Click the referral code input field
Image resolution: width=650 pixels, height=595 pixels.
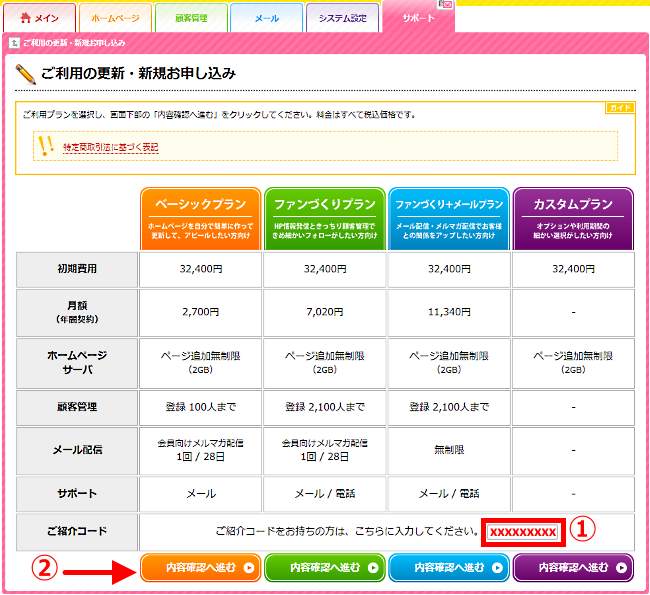[x=523, y=531]
